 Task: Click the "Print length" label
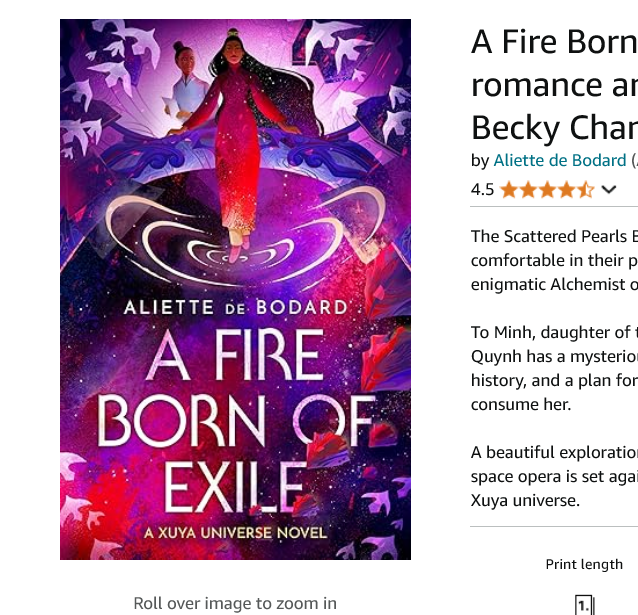584,564
